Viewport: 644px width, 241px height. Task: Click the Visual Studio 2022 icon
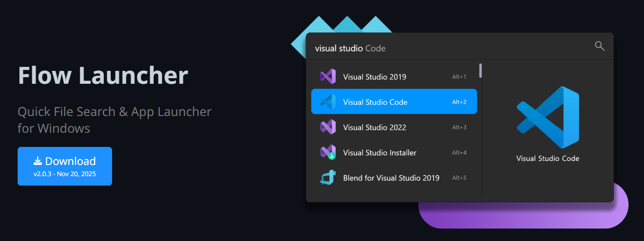click(328, 127)
